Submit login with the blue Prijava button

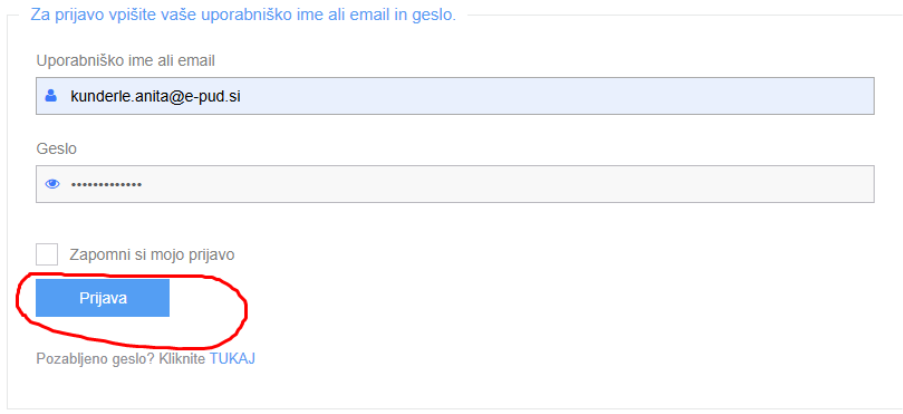(x=103, y=298)
